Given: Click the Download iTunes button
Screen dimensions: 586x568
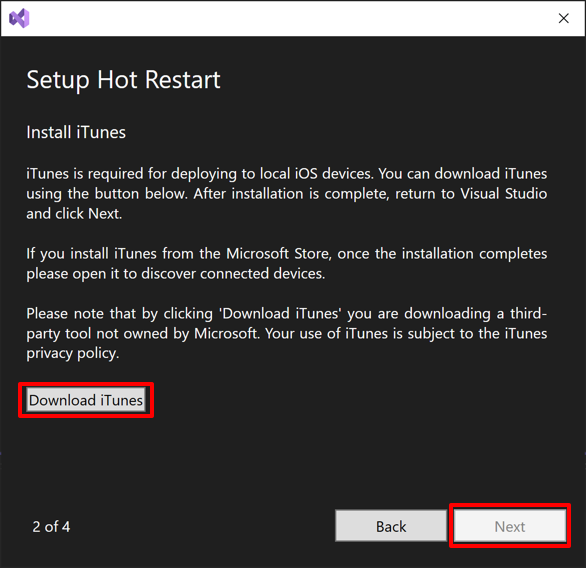Looking at the screenshot, I should click(86, 400).
